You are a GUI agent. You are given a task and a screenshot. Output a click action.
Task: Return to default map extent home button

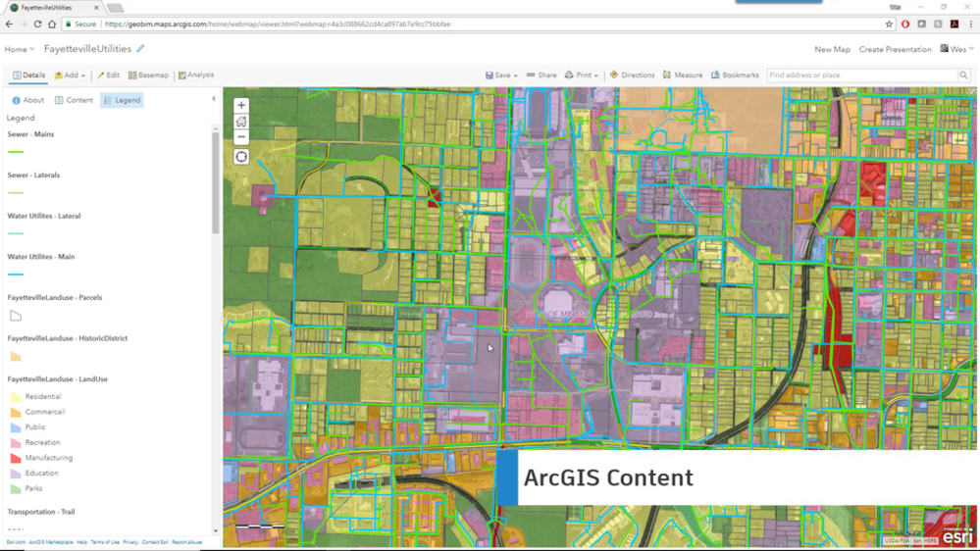241,122
